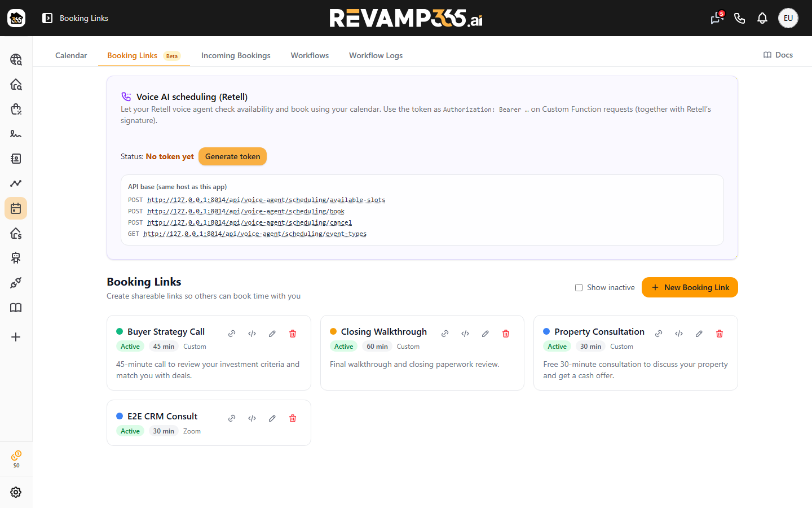Create a New Booking Link
The height and width of the screenshot is (508, 812).
click(x=690, y=287)
